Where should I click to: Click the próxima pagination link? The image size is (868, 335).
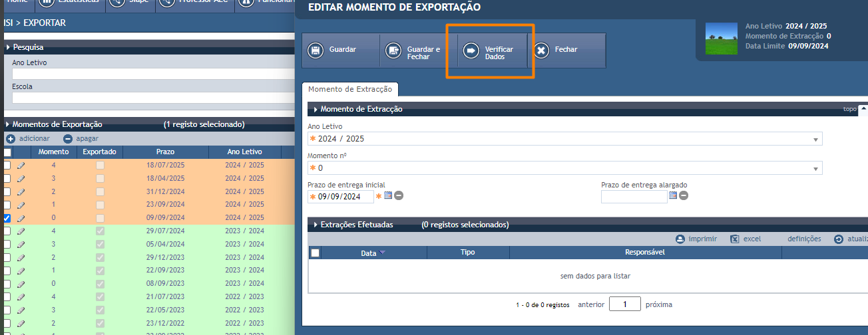(x=659, y=304)
